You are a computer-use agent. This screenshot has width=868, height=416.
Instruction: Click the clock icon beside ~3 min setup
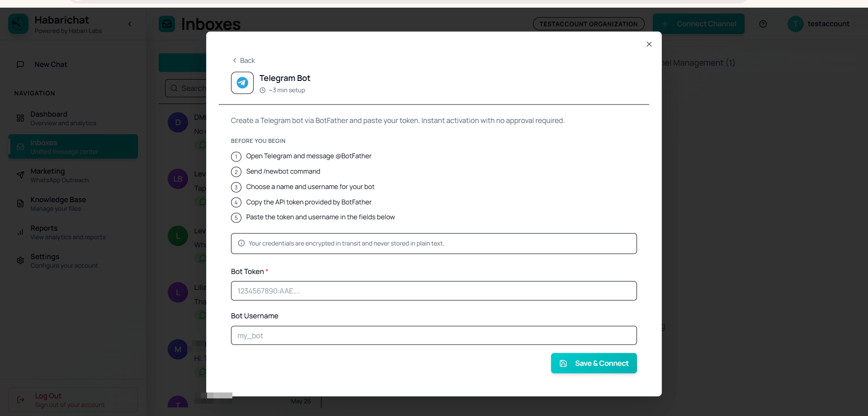[263, 90]
